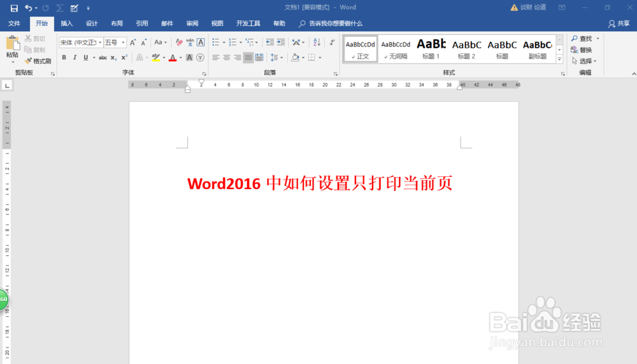Click the Sigma icon in quick access toolbar
Viewport: 637px width, 364px height.
[60, 8]
